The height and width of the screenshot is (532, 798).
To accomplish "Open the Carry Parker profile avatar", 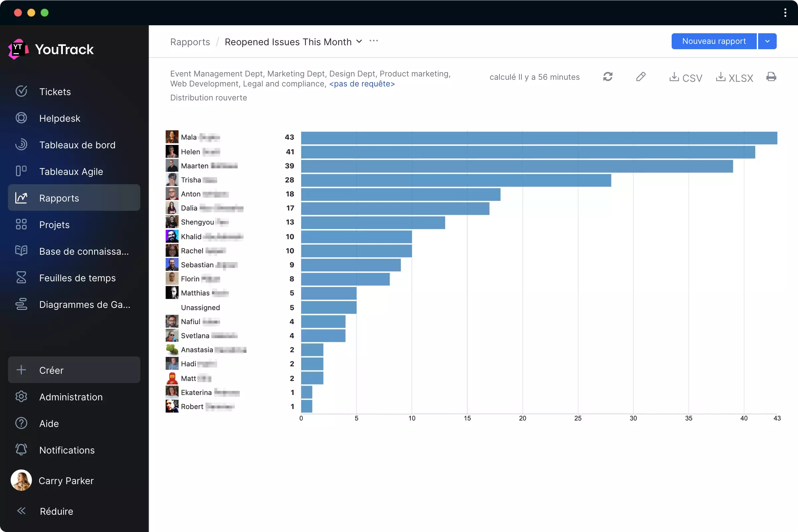I will pos(21,480).
